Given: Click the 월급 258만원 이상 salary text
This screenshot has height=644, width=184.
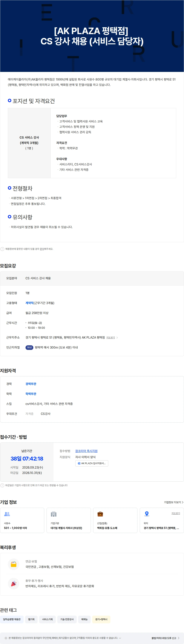Looking at the screenshot, I should (37, 313).
